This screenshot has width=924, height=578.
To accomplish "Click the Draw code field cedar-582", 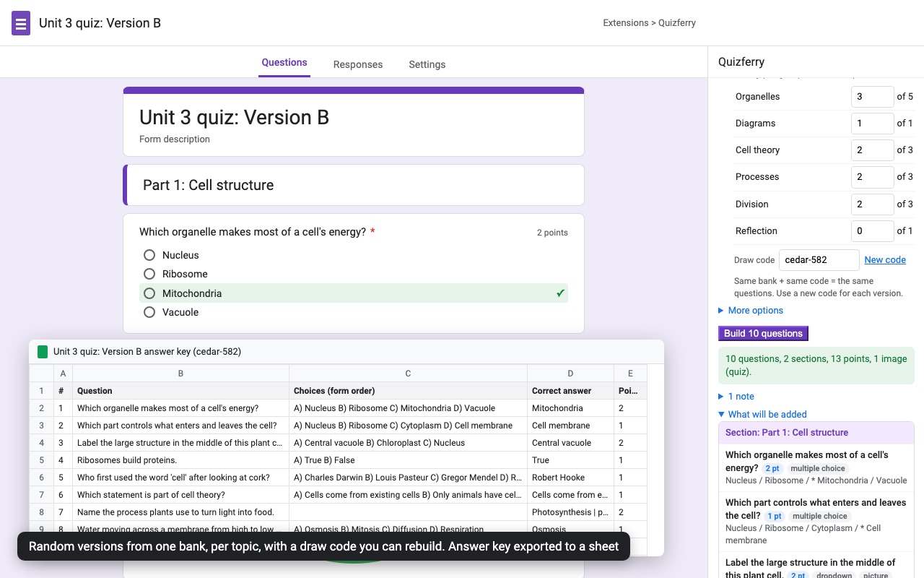I will [819, 260].
